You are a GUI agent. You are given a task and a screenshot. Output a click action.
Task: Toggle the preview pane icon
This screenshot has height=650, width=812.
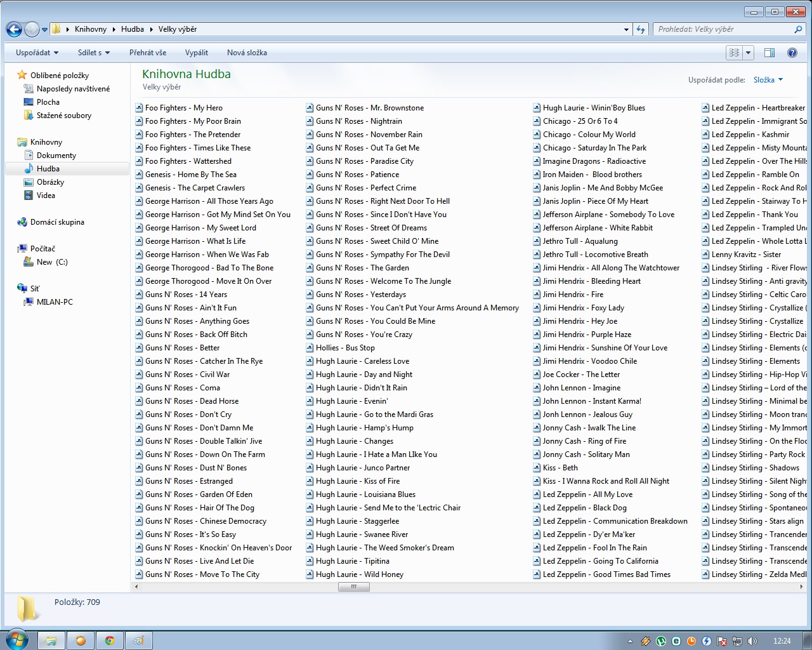click(x=769, y=53)
